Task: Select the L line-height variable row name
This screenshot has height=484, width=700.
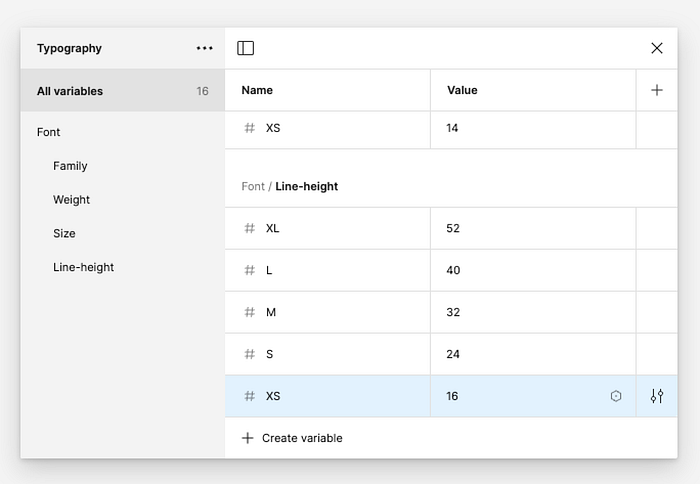Action: (x=270, y=270)
